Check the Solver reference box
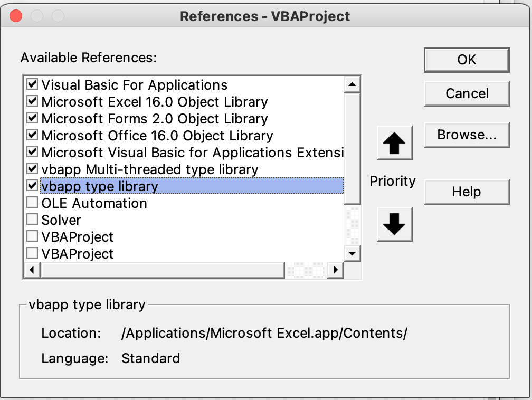The image size is (532, 400). click(x=33, y=220)
